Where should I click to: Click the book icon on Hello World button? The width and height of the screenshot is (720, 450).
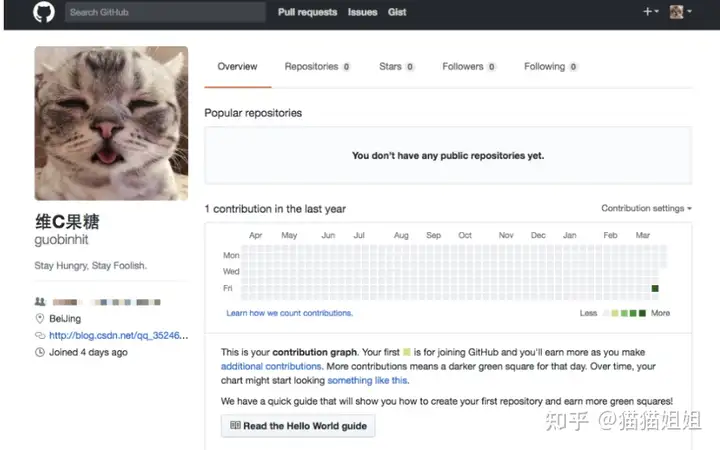click(235, 425)
